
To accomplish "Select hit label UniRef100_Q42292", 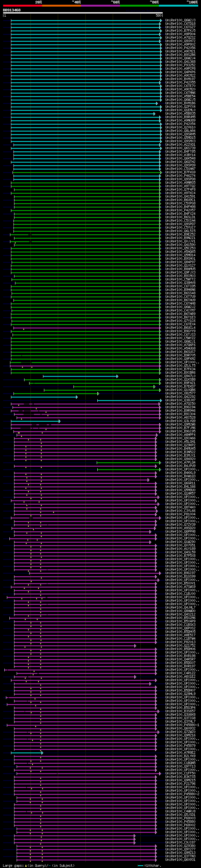I will coord(180,397).
